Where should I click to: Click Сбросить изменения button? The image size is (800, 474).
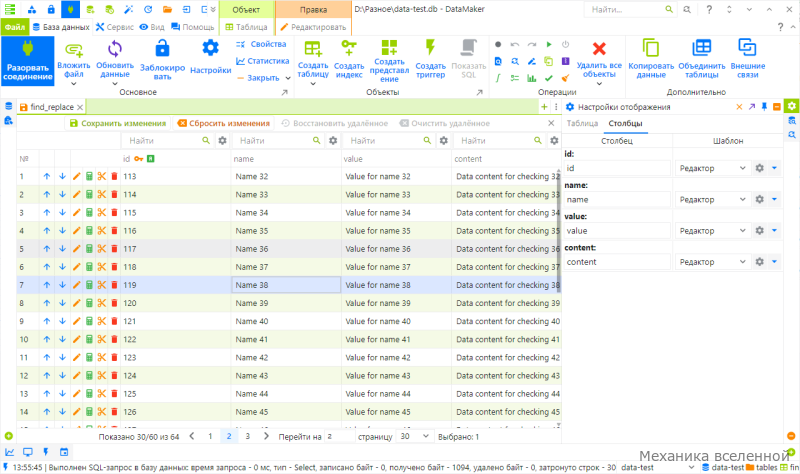click(x=223, y=123)
